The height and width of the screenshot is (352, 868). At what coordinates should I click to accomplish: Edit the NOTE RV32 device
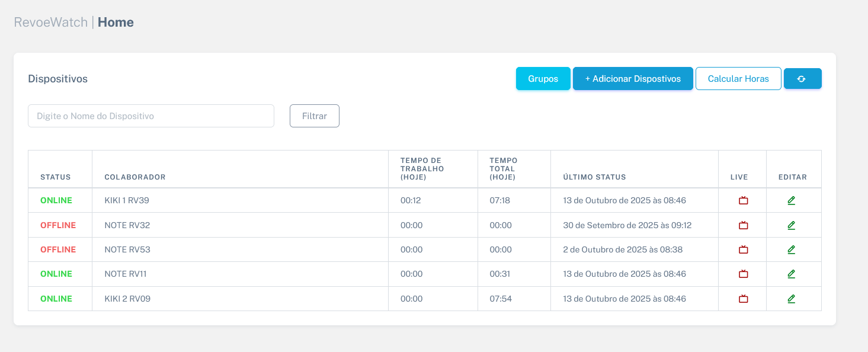click(791, 225)
